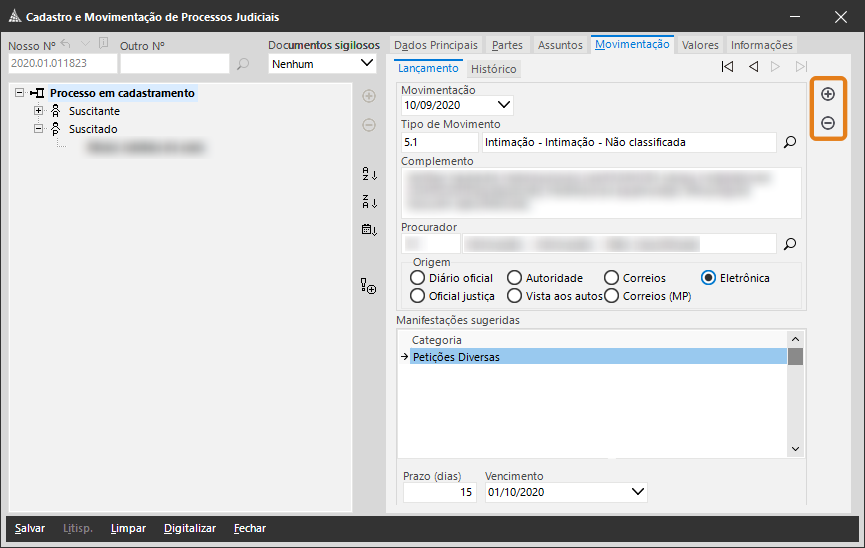
Task: Choose Correios as the origin
Action: point(612,278)
